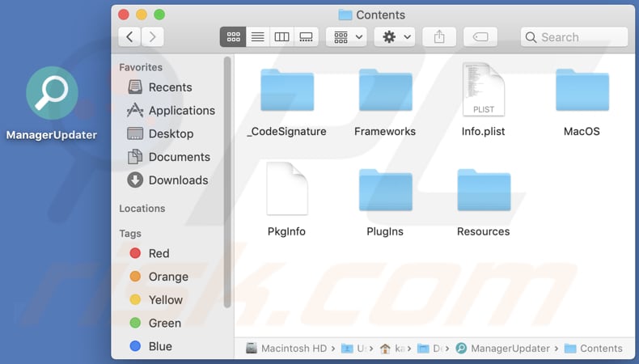Viewport: 639px width, 364px height.
Task: Click the Frameworks file name label
Action: point(385,131)
